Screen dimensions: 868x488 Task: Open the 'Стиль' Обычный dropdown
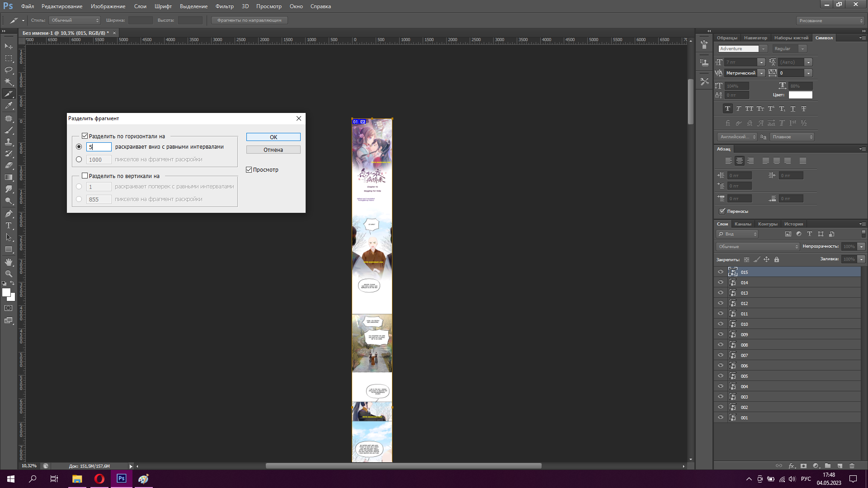[x=75, y=20]
